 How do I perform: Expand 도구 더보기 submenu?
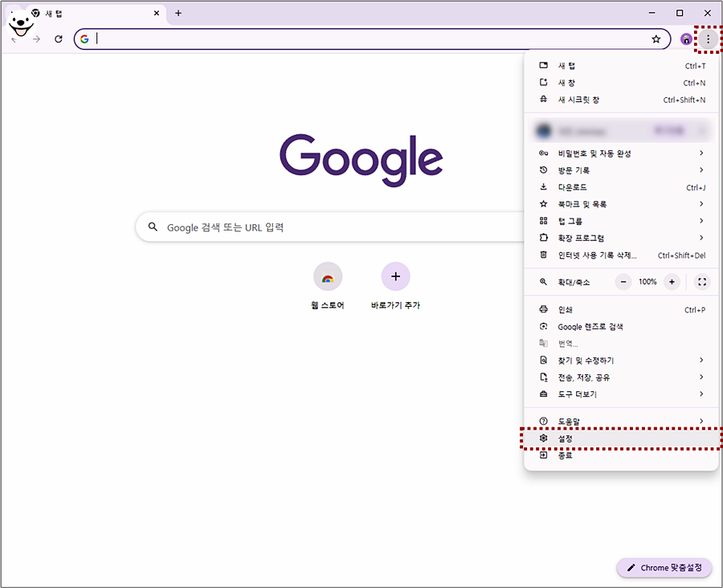(x=622, y=394)
